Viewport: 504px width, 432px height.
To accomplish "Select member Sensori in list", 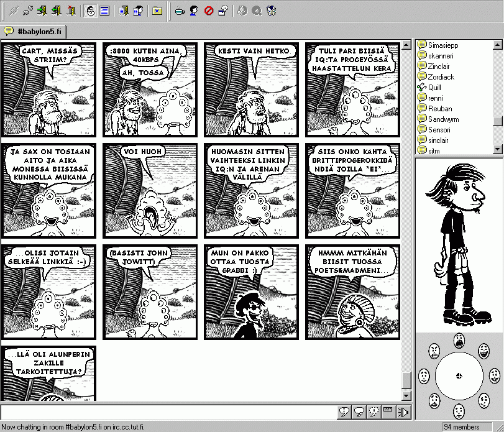I will (x=439, y=130).
